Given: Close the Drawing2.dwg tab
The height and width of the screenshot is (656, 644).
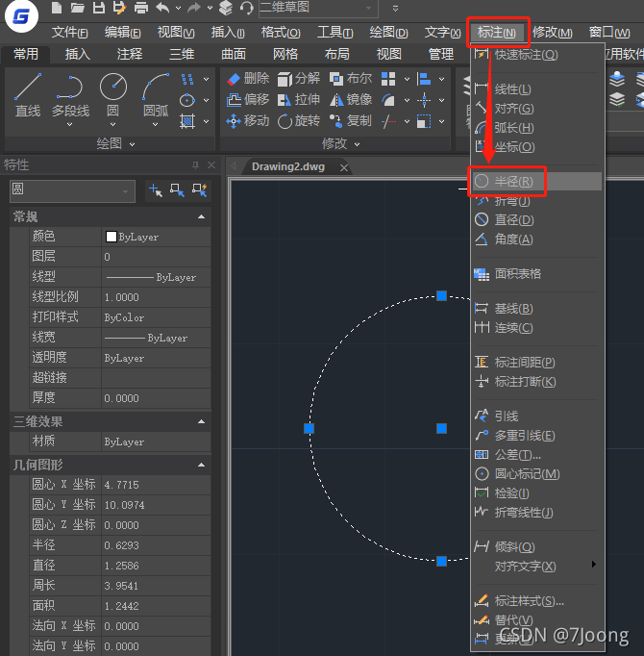Looking at the screenshot, I should 344,167.
